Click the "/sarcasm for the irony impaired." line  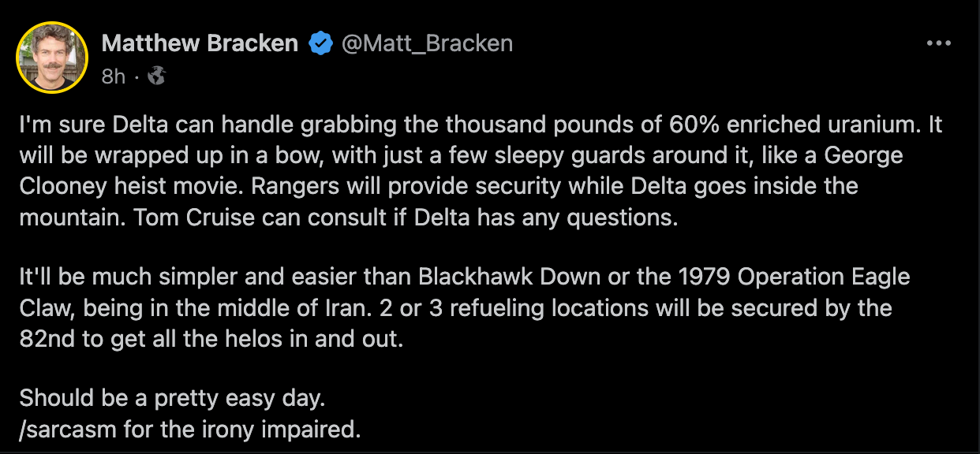point(190,430)
